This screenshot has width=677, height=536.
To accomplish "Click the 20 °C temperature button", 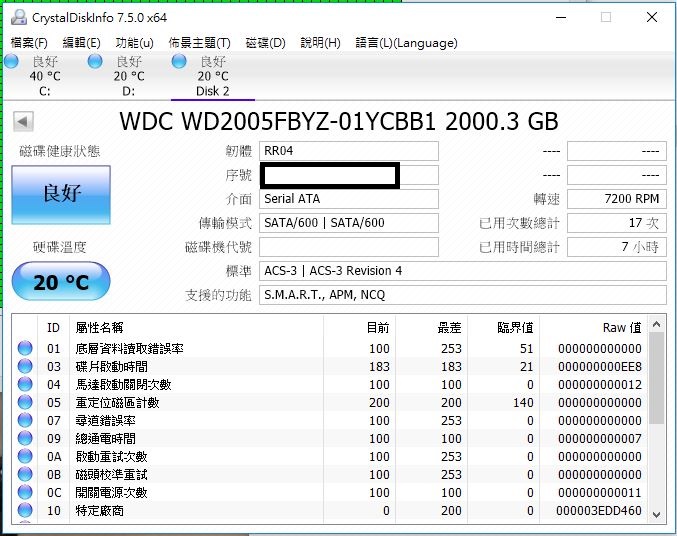I will [x=61, y=282].
